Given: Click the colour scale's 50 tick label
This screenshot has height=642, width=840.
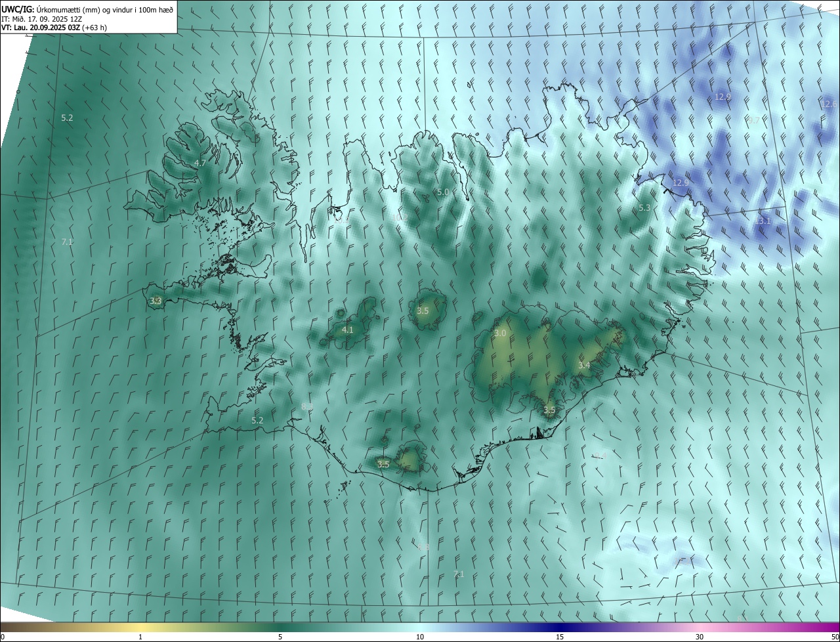Looking at the screenshot, I should [x=835, y=637].
